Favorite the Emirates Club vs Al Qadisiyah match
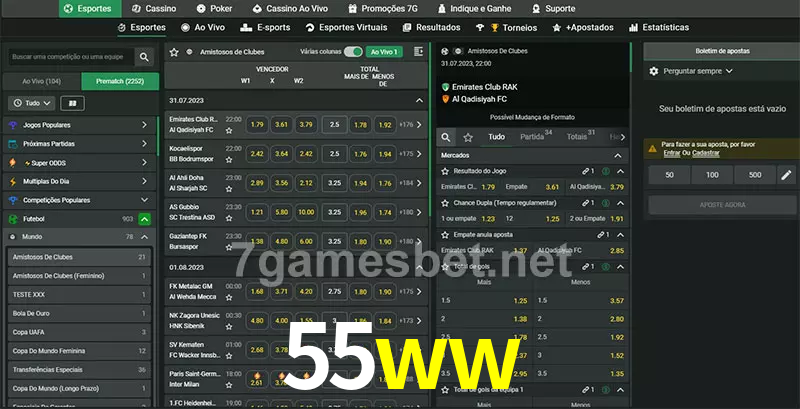This screenshot has height=409, width=800. 229,131
